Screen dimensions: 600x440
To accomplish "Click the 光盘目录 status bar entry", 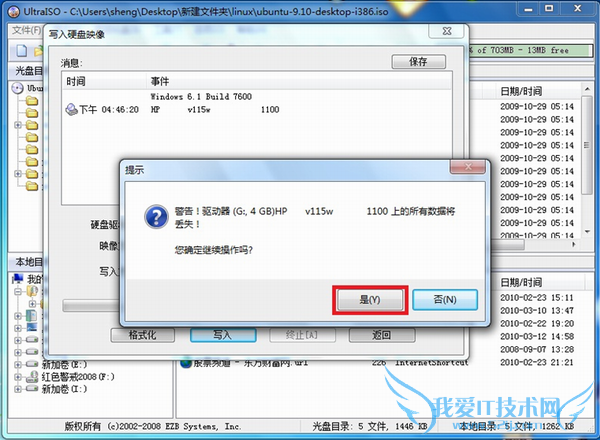I will coord(370,427).
